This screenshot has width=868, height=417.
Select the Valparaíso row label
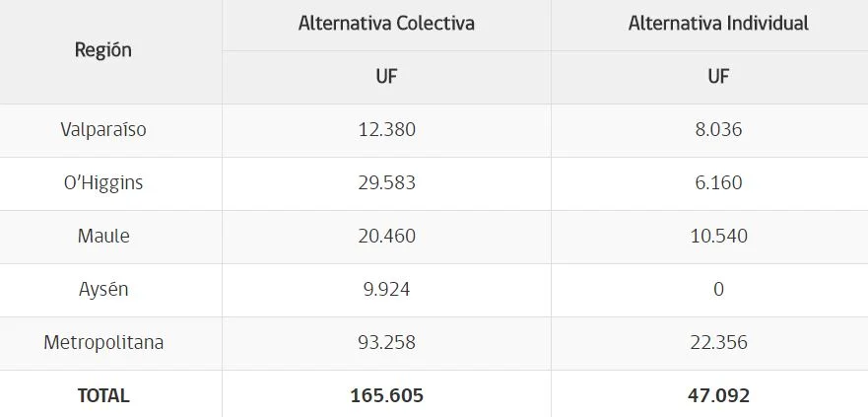[x=103, y=129]
